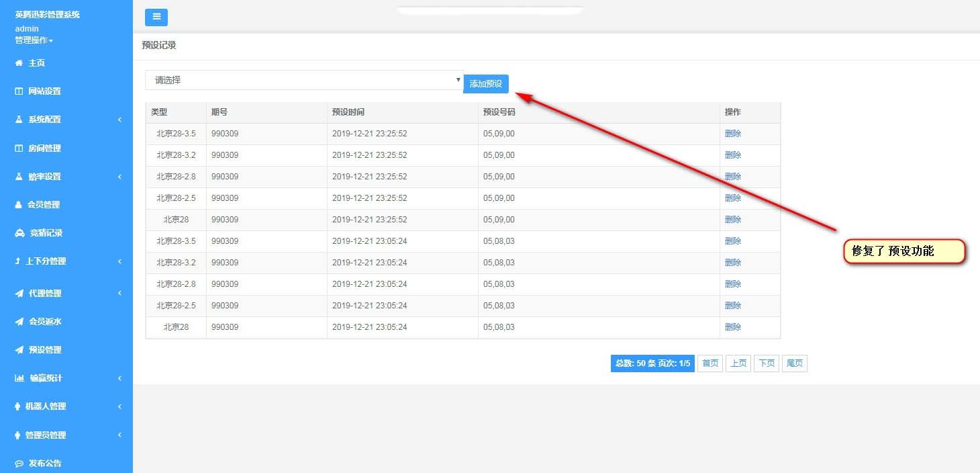Viewport: 980px width, 473px height.
Task: Go to the next page with 下页
Action: (x=766, y=363)
